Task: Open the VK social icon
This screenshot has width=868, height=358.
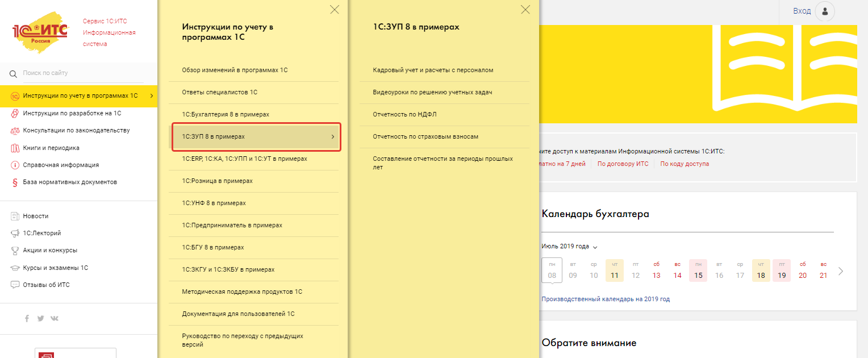Action: tap(55, 319)
